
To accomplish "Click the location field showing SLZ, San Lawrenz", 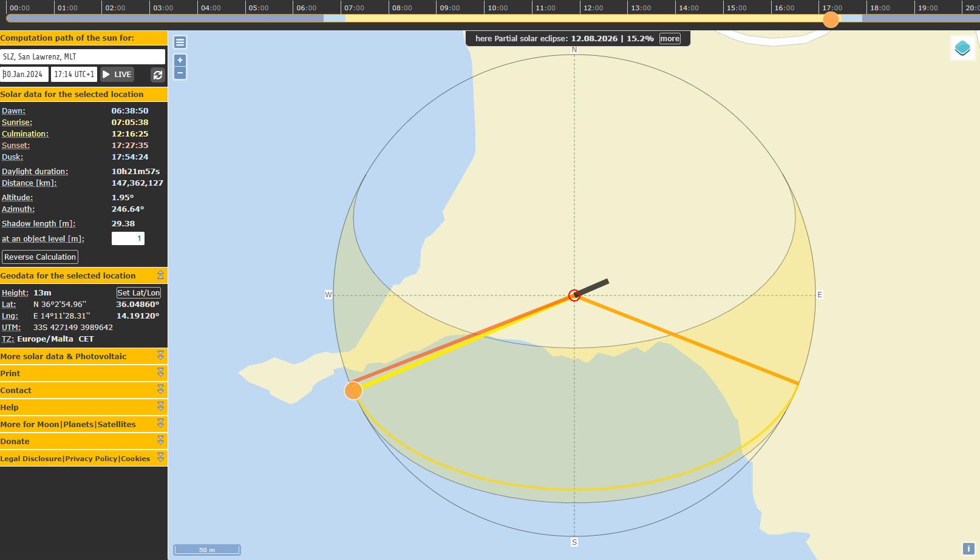I will [x=83, y=56].
